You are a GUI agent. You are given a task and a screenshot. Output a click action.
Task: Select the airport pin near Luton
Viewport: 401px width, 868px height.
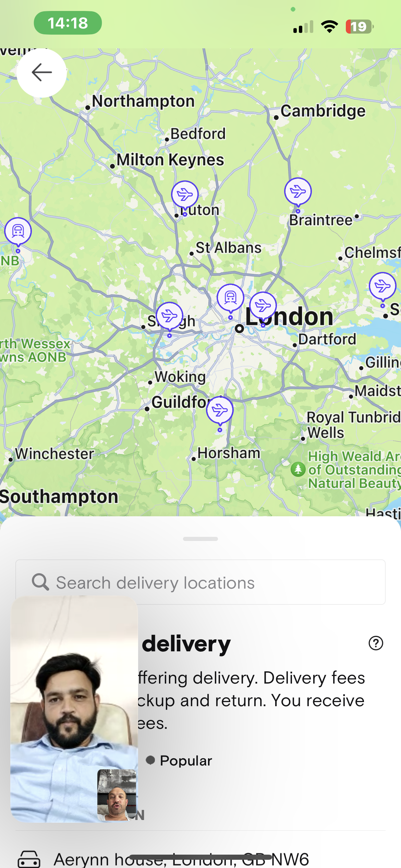(x=185, y=195)
